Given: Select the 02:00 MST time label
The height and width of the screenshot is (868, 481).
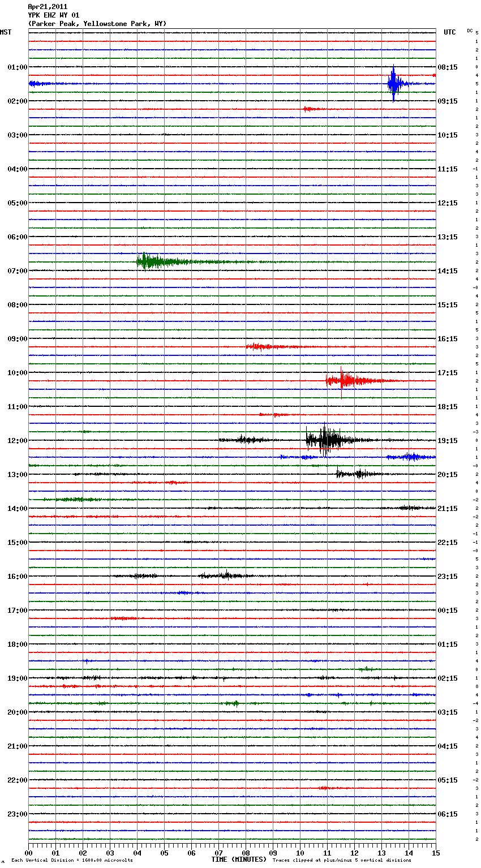Looking at the screenshot, I should (18, 101).
